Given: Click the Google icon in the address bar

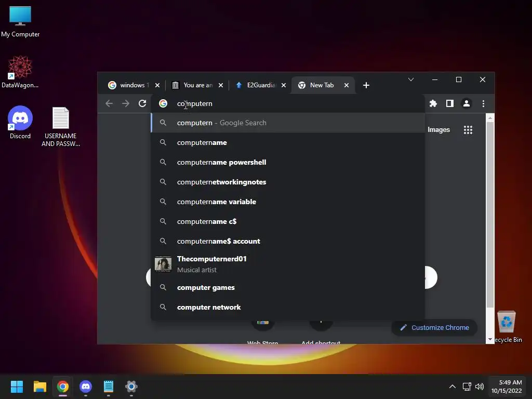Looking at the screenshot, I should click(163, 103).
